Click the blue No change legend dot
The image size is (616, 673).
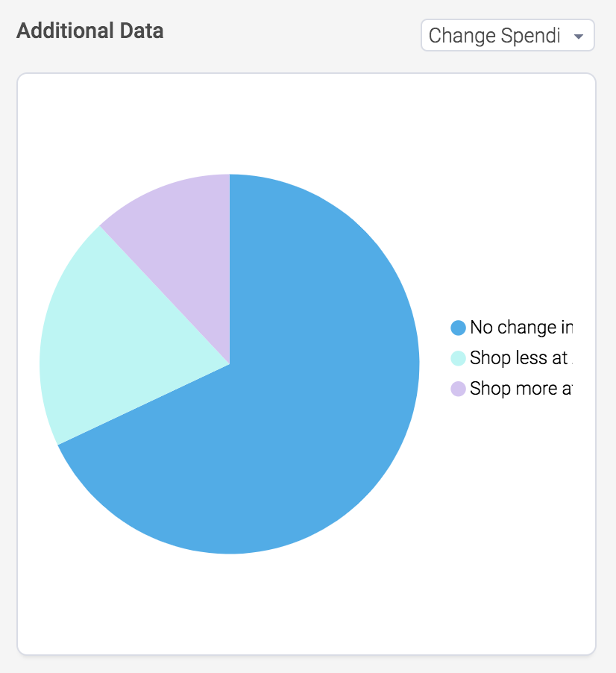pyautogui.click(x=458, y=328)
